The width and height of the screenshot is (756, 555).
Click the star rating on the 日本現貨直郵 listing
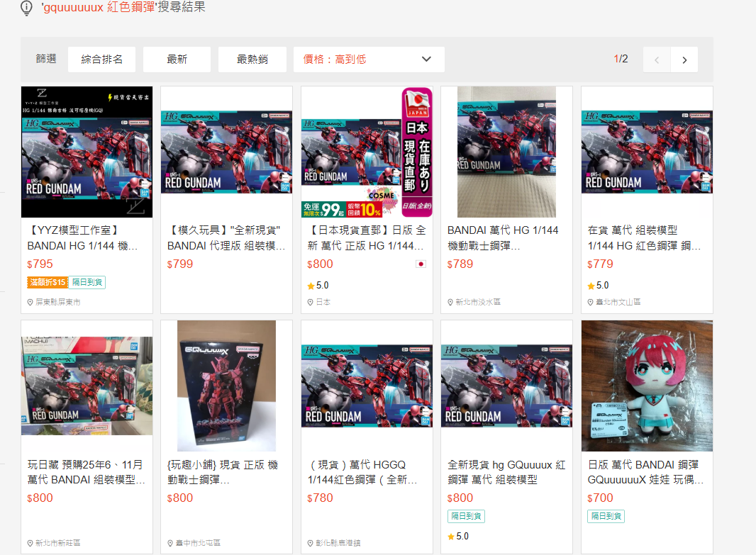318,286
